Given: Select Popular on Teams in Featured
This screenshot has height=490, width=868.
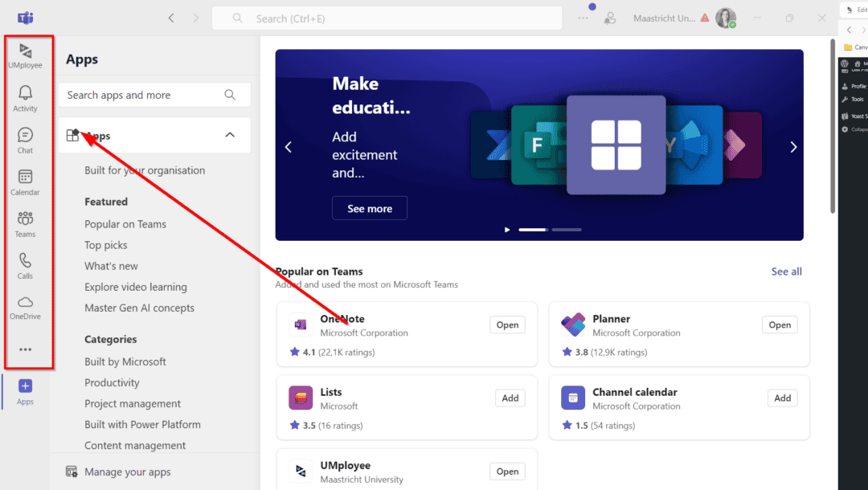Looking at the screenshot, I should (125, 224).
